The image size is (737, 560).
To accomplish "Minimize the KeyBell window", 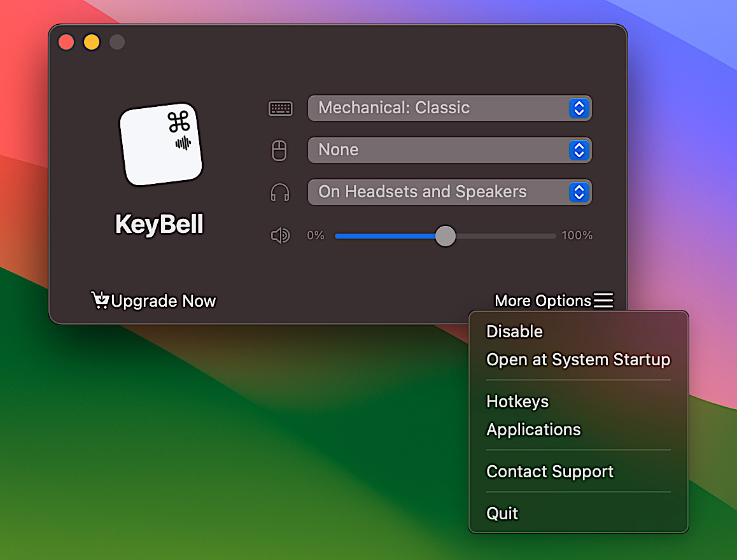I will pos(91,42).
